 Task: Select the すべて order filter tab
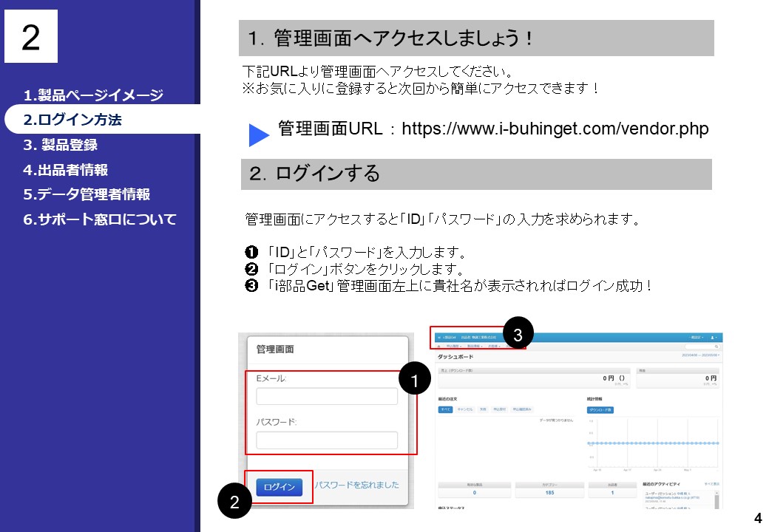coord(445,409)
